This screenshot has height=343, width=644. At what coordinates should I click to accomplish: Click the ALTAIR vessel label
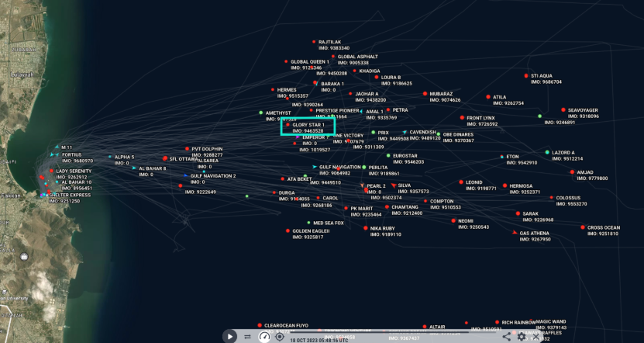point(437,327)
